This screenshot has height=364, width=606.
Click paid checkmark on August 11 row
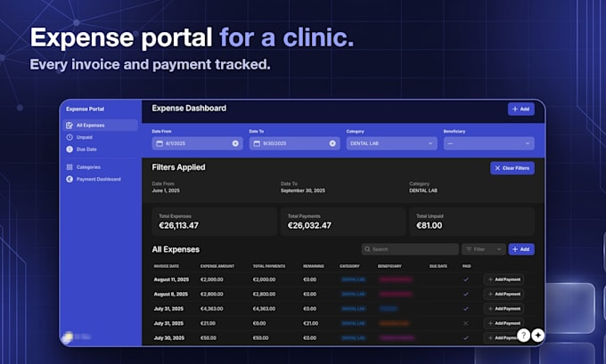point(466,279)
